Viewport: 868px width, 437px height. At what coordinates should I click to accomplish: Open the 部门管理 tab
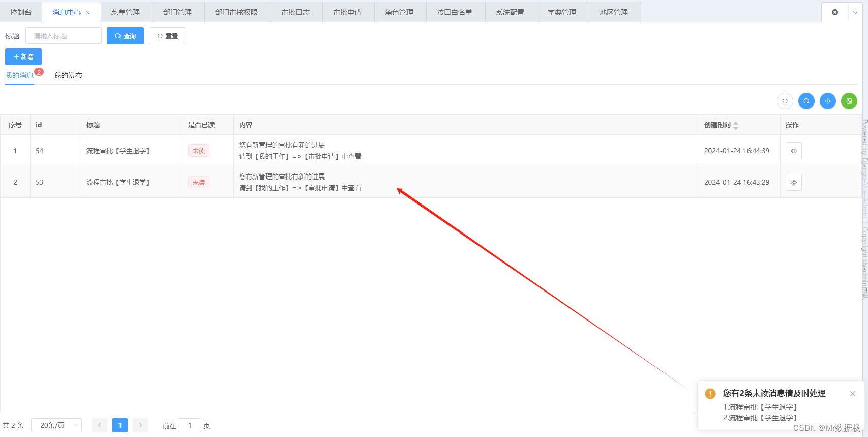[x=177, y=12]
